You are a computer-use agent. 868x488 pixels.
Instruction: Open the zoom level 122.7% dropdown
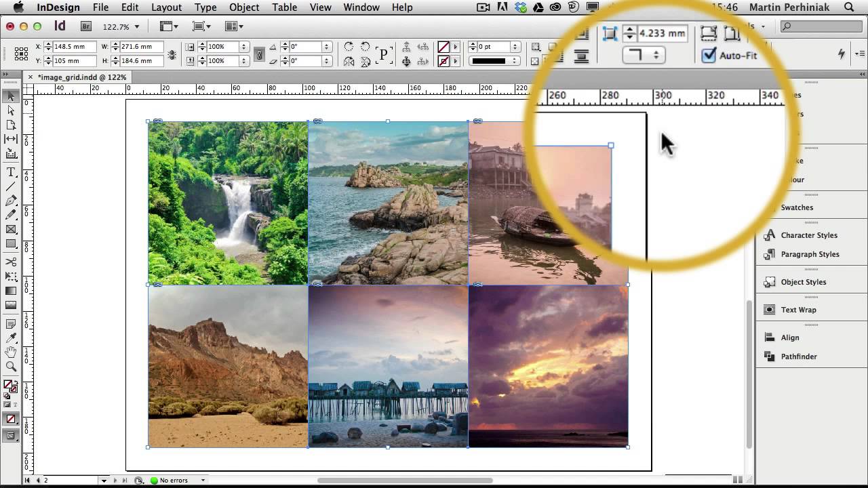click(136, 27)
